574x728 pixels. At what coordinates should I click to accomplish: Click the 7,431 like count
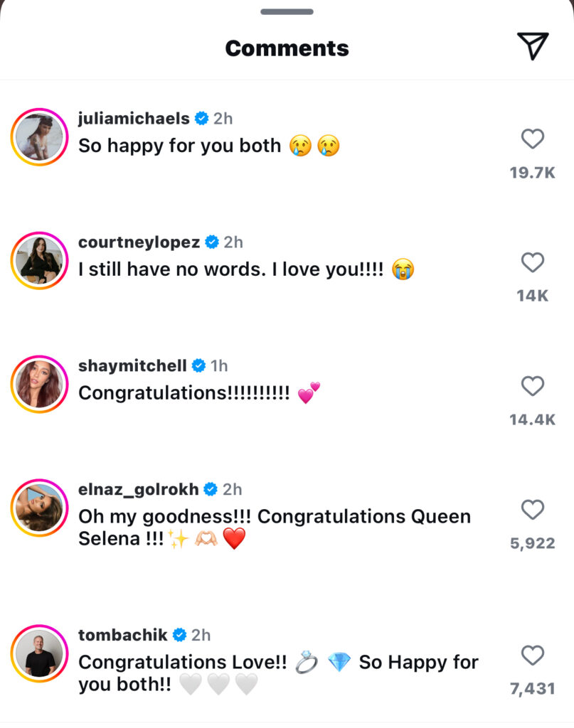coord(532,688)
